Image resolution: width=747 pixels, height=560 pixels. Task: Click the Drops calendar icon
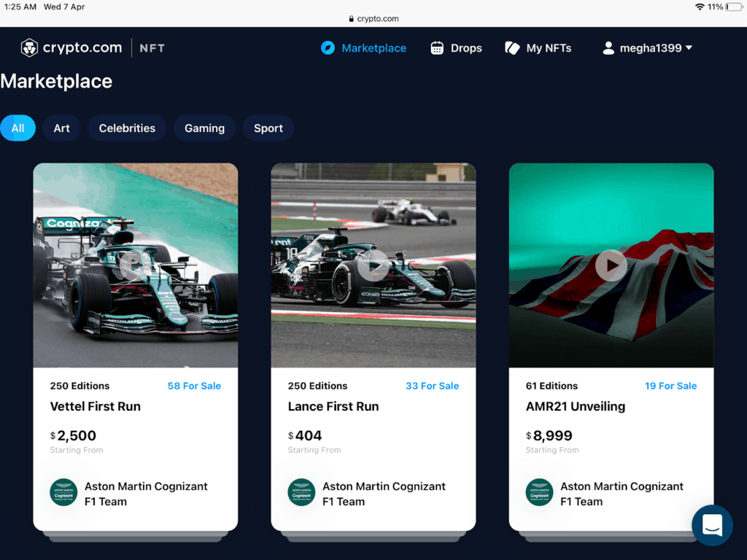tap(437, 47)
